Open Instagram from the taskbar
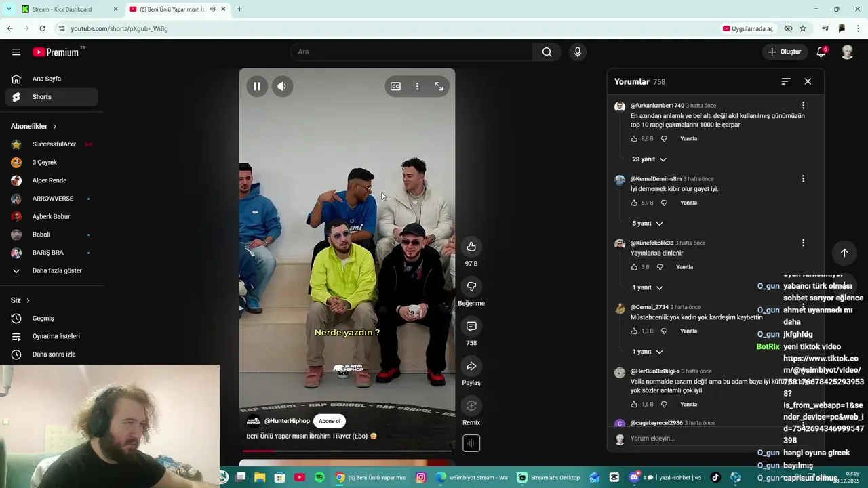The height and width of the screenshot is (488, 868). pos(420,478)
